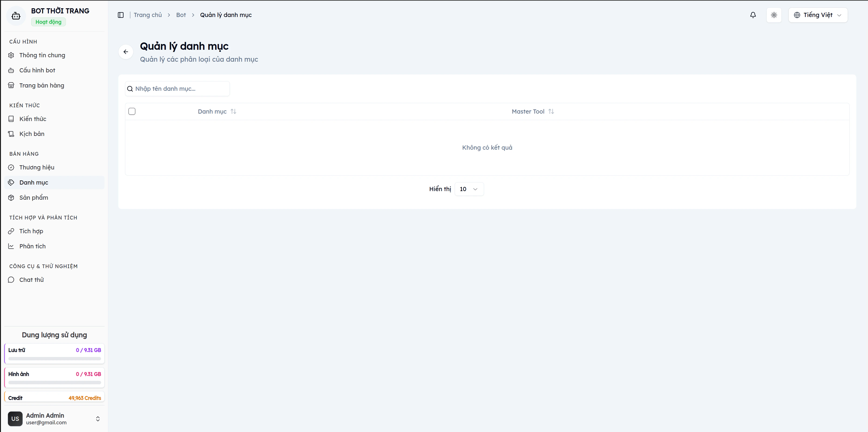This screenshot has height=432, width=868.
Task: Open Sản phẩm in the sidebar
Action: click(x=34, y=198)
